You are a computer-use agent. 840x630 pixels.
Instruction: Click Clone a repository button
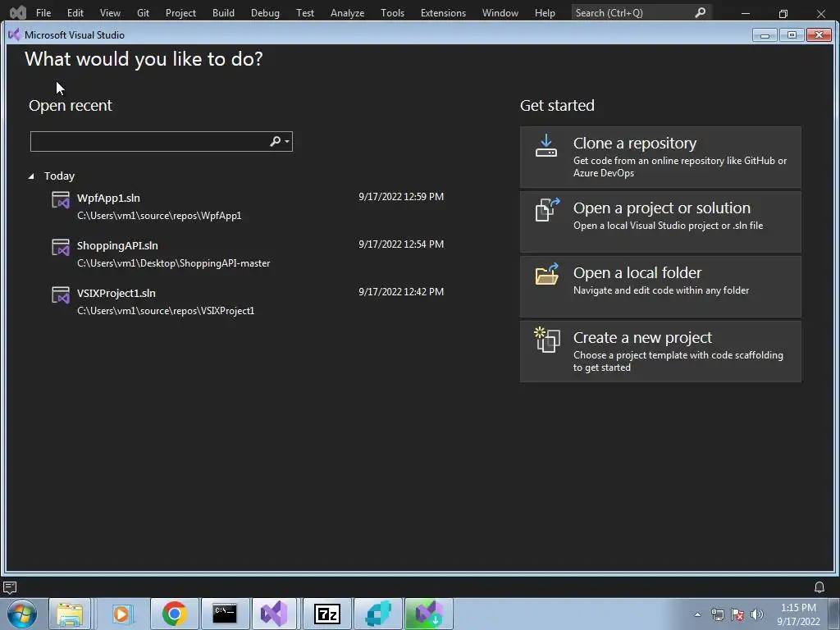(660, 157)
